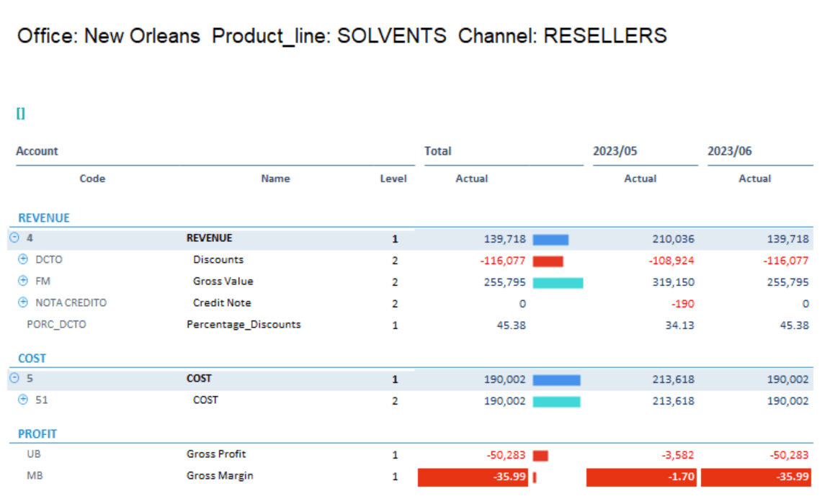Click the teal brackets icon above Account
This screenshot has height=504, width=835.
[x=21, y=113]
